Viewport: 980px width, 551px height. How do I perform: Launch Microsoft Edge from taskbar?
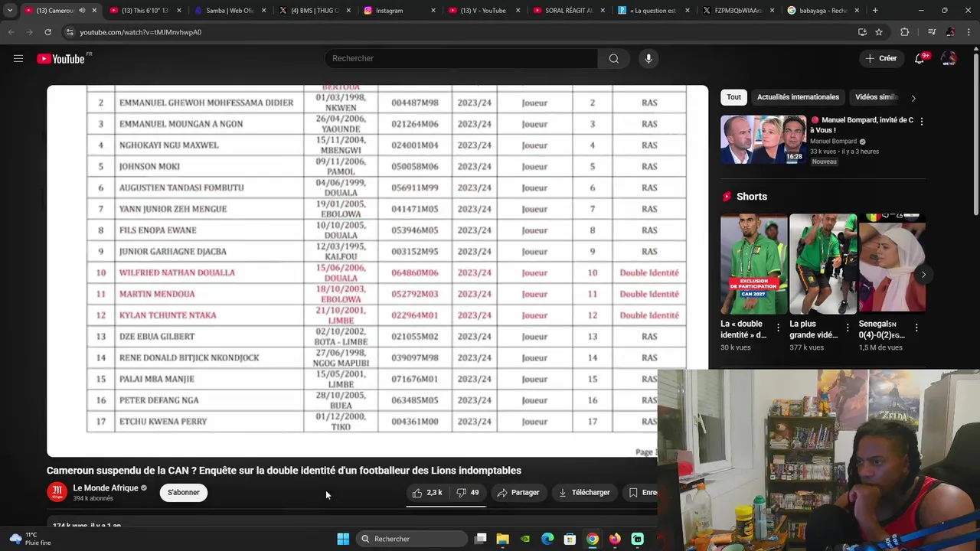(547, 539)
